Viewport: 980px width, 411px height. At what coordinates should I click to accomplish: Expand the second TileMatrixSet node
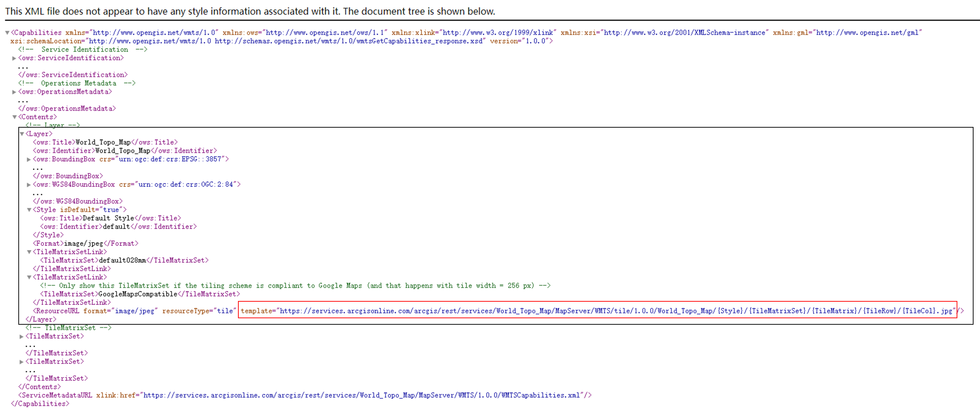pos(22,362)
